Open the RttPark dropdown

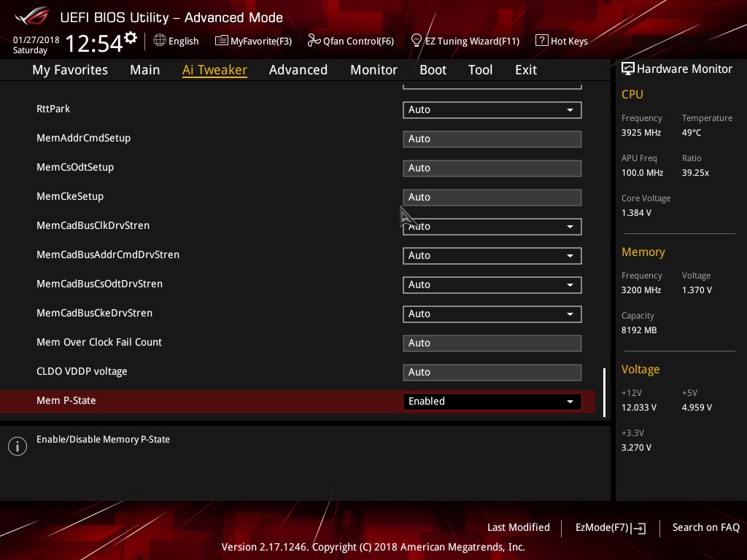(x=492, y=110)
